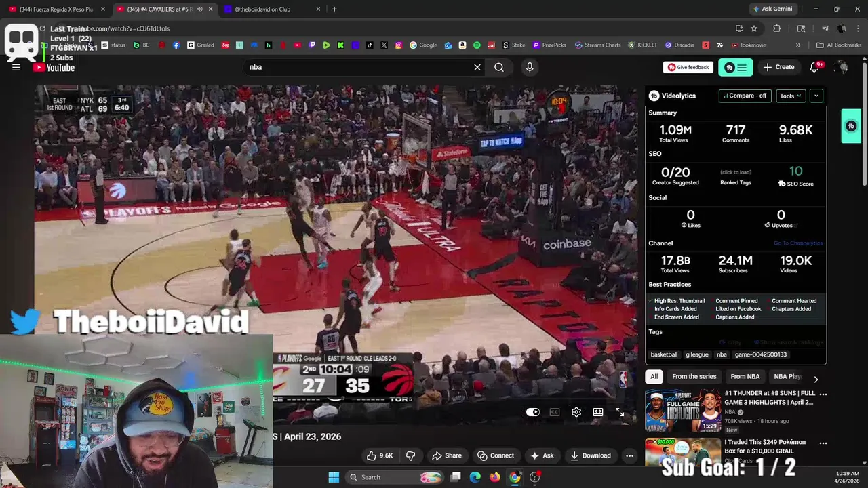Open player settings gear
This screenshot has width=868, height=488.
(x=576, y=412)
